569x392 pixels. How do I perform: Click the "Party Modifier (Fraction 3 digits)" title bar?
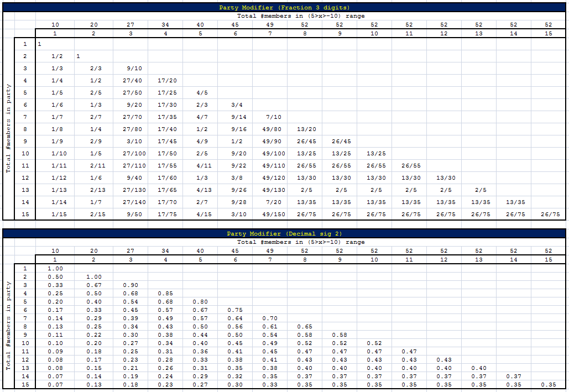(284, 8)
